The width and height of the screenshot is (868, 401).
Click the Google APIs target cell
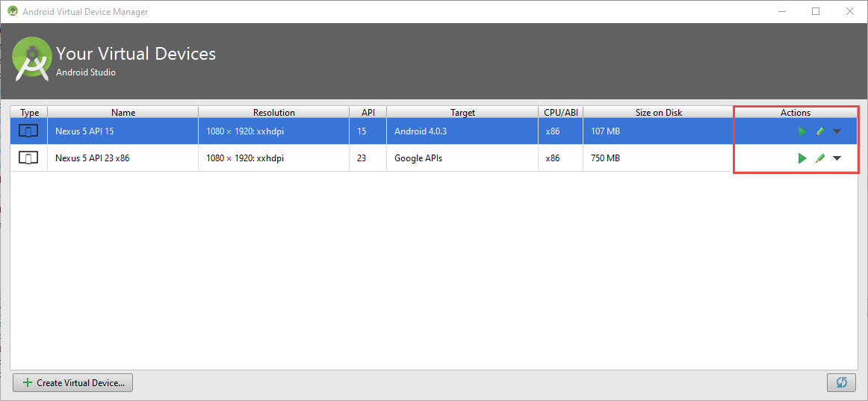tap(462, 158)
